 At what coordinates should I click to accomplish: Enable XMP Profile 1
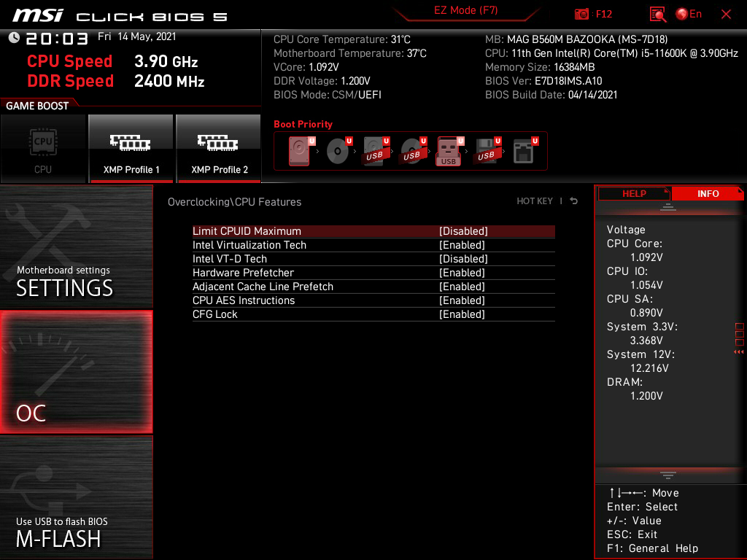pyautogui.click(x=131, y=149)
